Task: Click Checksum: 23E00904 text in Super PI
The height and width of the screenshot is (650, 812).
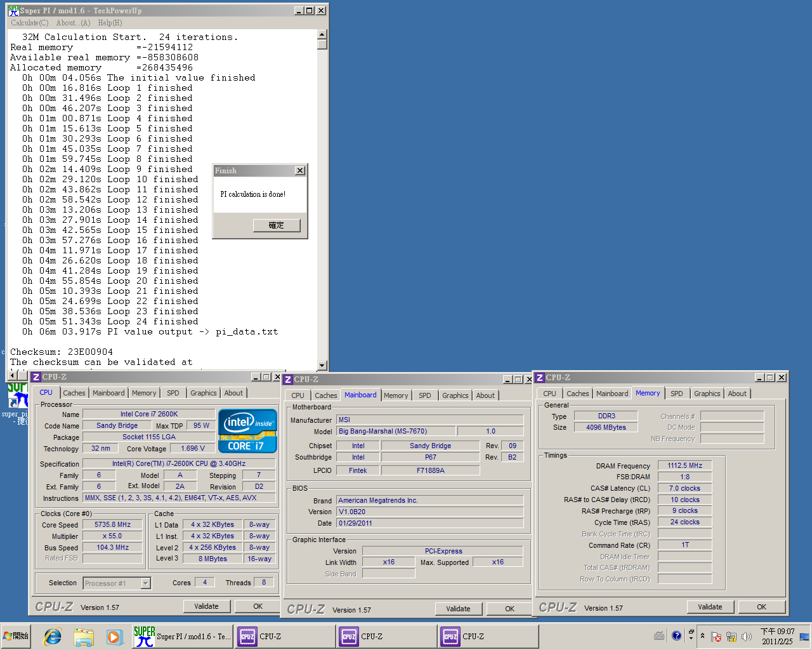Action: (62, 352)
